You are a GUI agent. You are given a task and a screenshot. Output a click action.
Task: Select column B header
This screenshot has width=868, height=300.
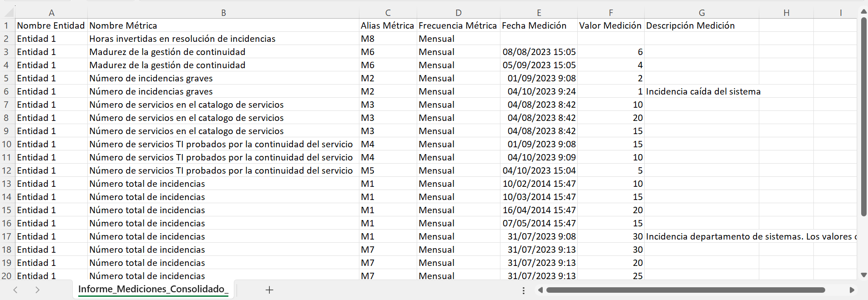(x=223, y=13)
